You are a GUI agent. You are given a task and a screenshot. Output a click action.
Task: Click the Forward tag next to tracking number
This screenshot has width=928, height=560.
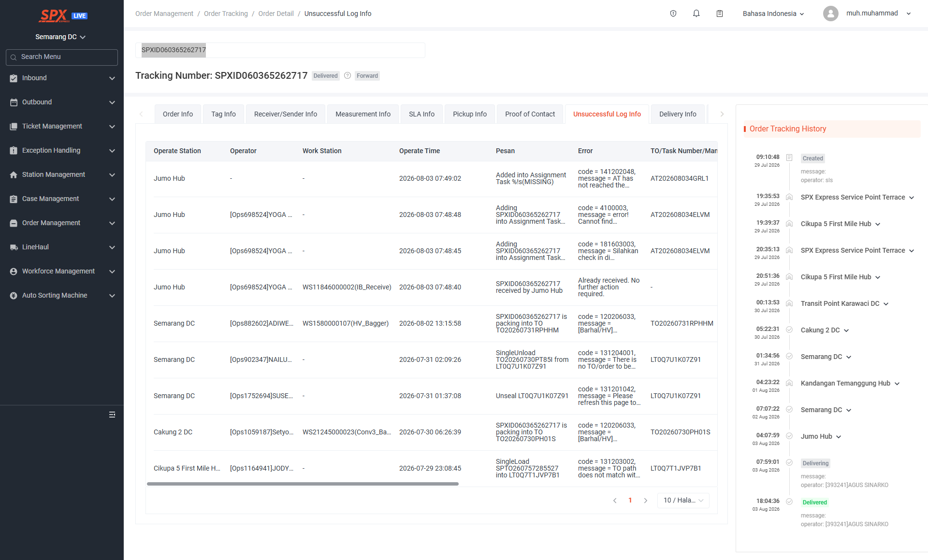pyautogui.click(x=367, y=75)
